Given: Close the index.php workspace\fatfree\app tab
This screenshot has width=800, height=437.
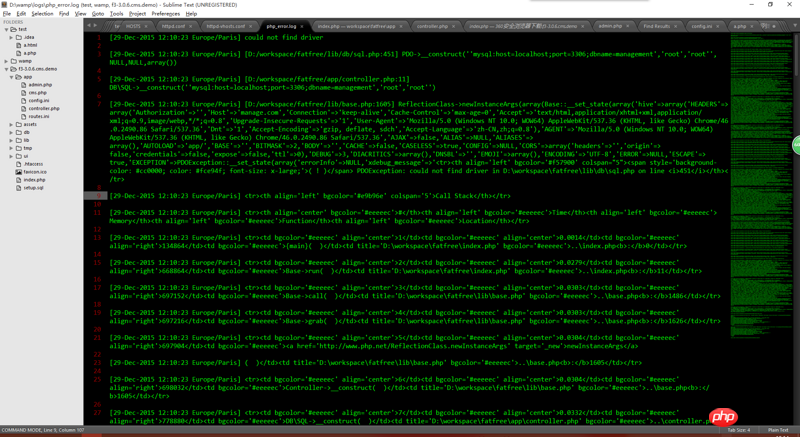Looking at the screenshot, I should [401, 26].
